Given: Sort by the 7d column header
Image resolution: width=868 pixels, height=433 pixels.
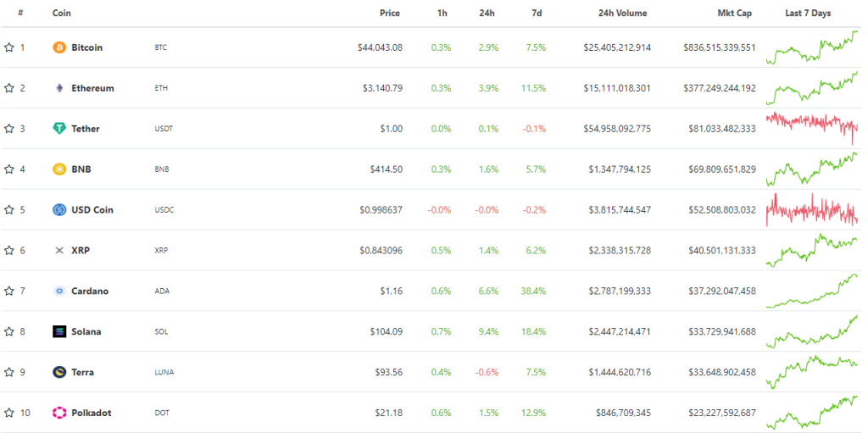Looking at the screenshot, I should coord(536,14).
